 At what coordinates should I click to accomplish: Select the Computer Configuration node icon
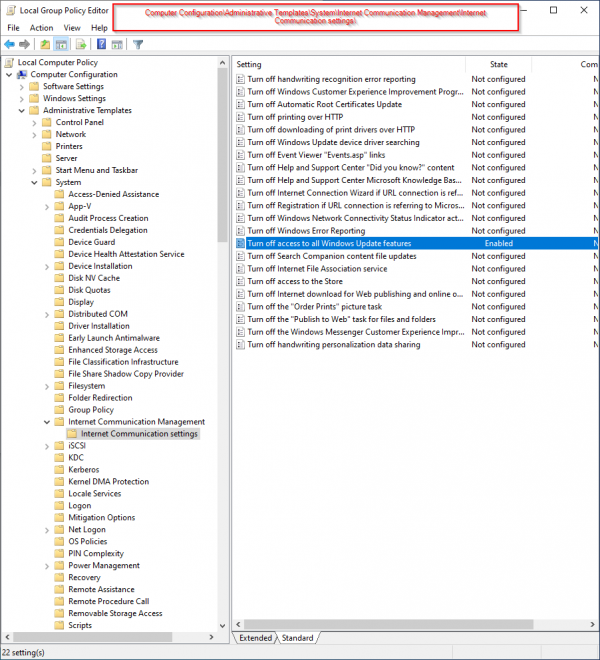coord(22,74)
